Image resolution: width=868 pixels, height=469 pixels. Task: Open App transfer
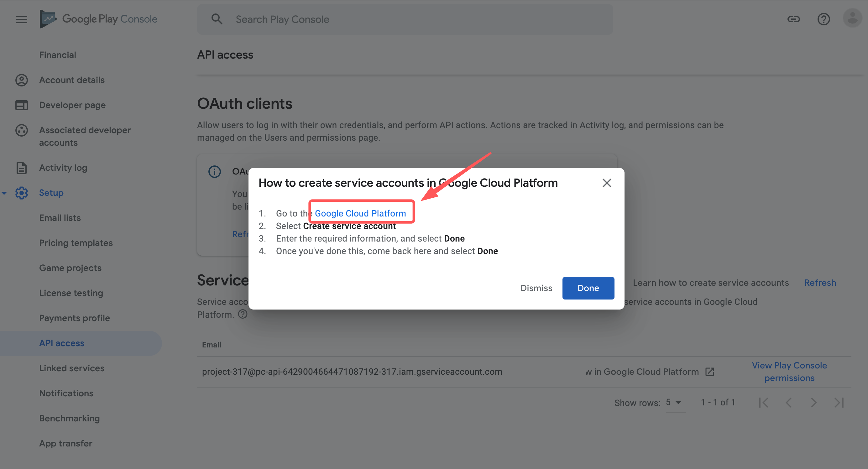coord(66,443)
